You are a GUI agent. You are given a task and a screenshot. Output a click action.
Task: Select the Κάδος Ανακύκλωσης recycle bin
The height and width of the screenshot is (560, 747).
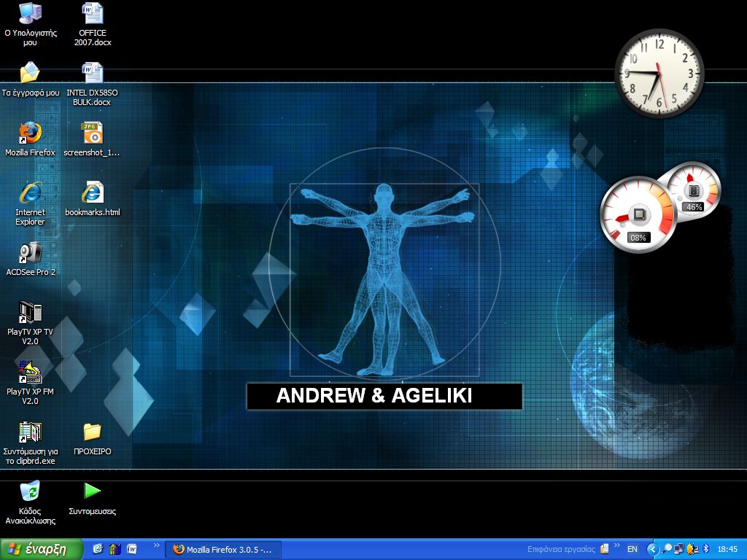30,502
